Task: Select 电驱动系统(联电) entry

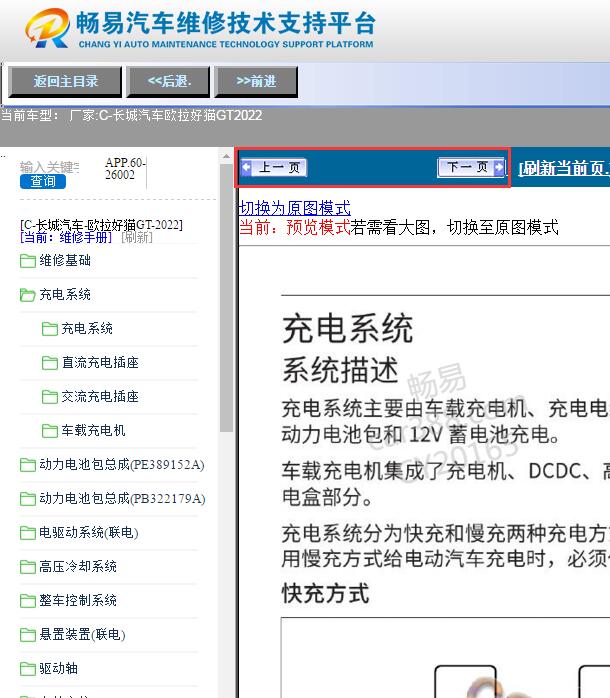Action: 89,532
